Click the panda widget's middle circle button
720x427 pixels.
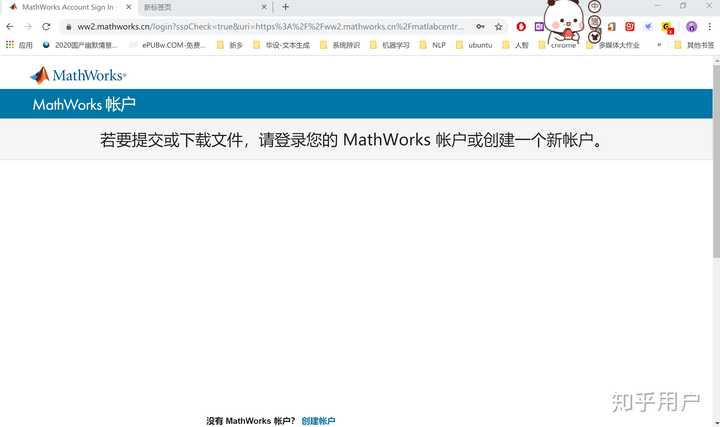click(595, 21)
